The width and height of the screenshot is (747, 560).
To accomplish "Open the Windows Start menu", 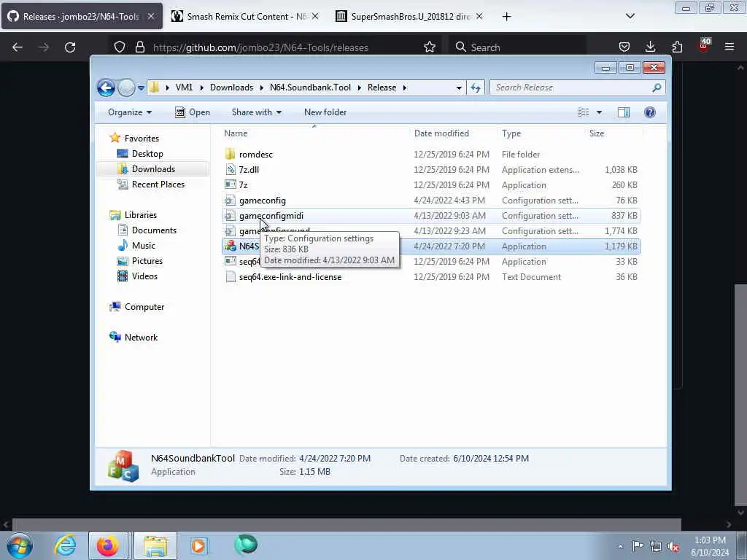I will tap(20, 545).
